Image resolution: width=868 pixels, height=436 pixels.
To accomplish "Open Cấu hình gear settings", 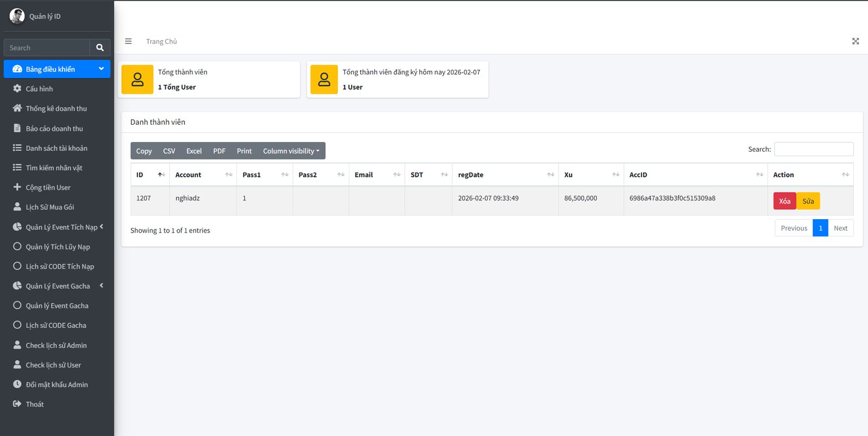I will pos(17,88).
